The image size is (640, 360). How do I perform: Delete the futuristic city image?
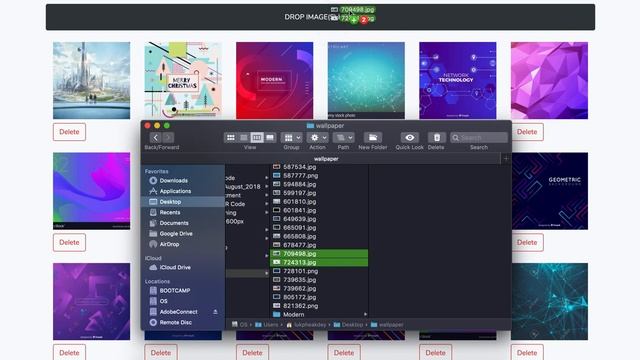pos(69,132)
